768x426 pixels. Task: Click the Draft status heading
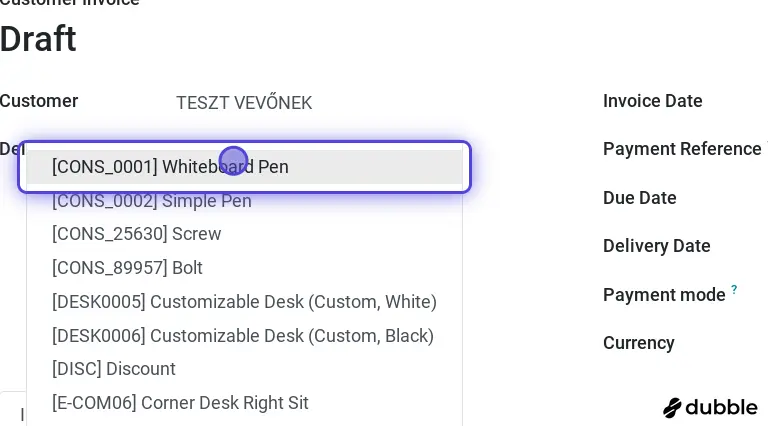(38, 39)
